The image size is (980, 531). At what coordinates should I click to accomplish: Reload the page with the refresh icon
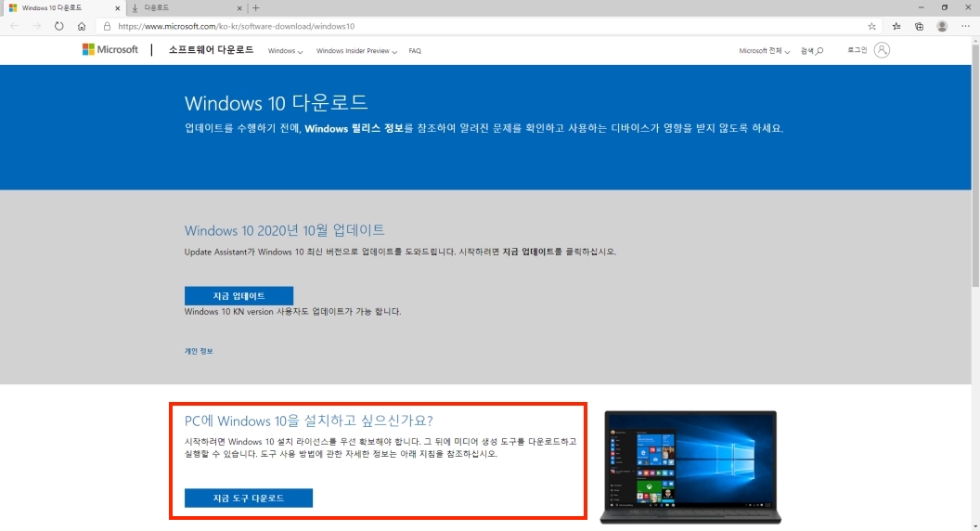(x=58, y=26)
